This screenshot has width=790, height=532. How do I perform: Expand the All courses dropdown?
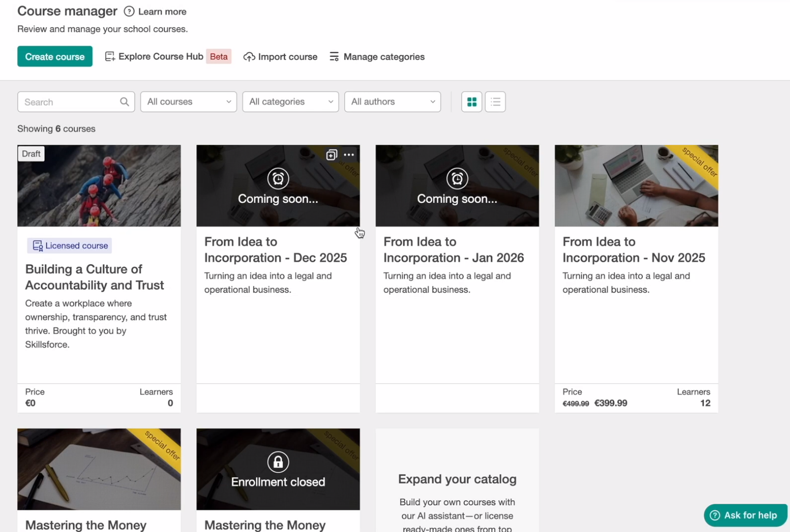[188, 102]
